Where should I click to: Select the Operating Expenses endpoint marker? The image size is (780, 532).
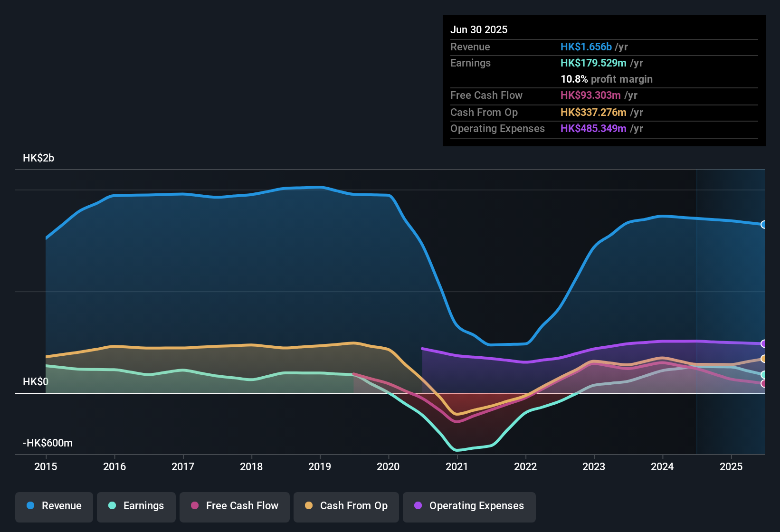(764, 343)
